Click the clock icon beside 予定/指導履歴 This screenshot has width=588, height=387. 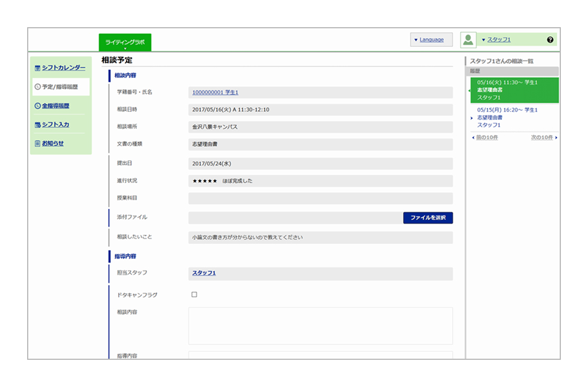(37, 87)
